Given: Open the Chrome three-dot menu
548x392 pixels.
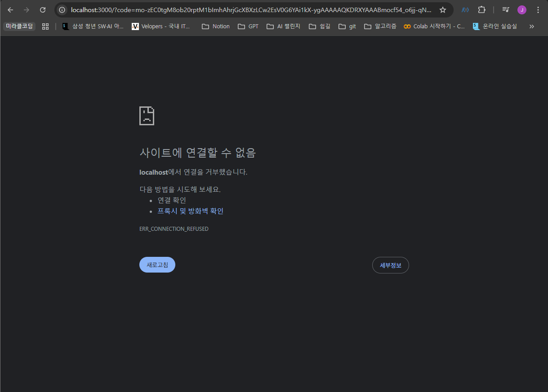Looking at the screenshot, I should (538, 10).
